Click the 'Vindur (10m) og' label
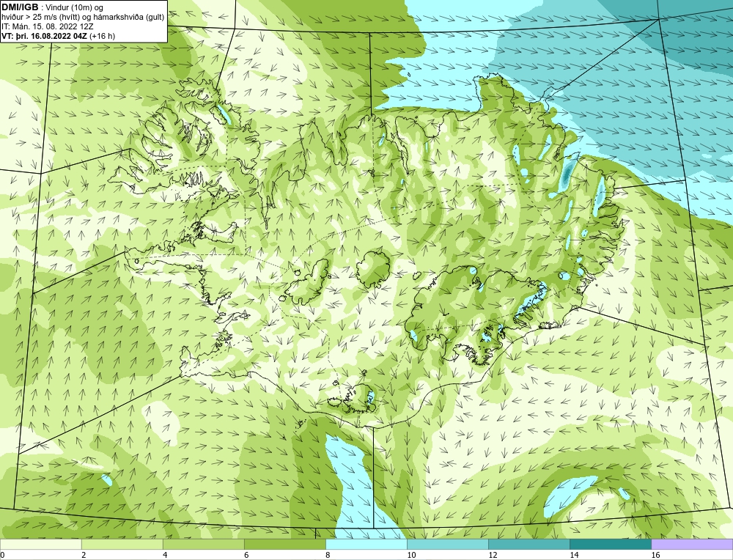Viewport: 733px width, 560px height. pyautogui.click(x=75, y=7)
